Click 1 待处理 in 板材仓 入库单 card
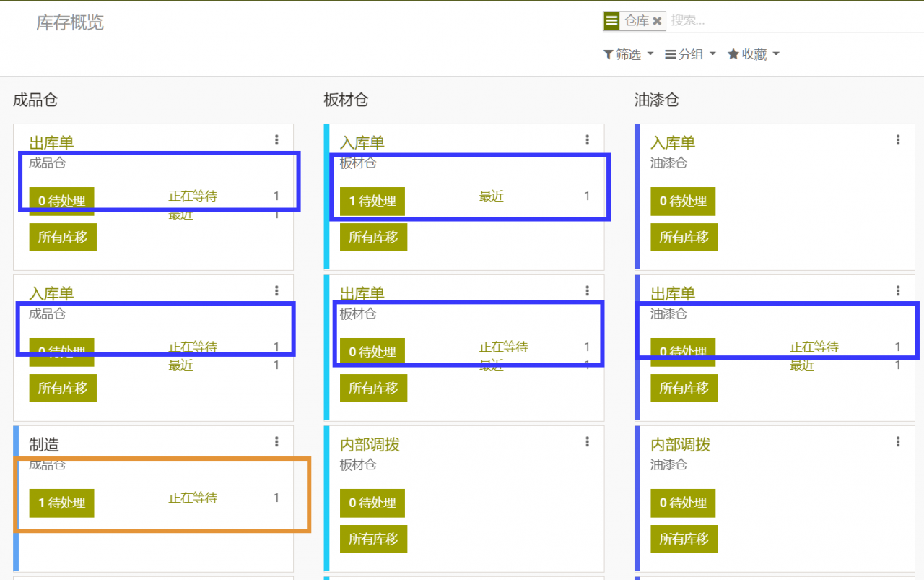The width and height of the screenshot is (924, 580). click(x=372, y=201)
